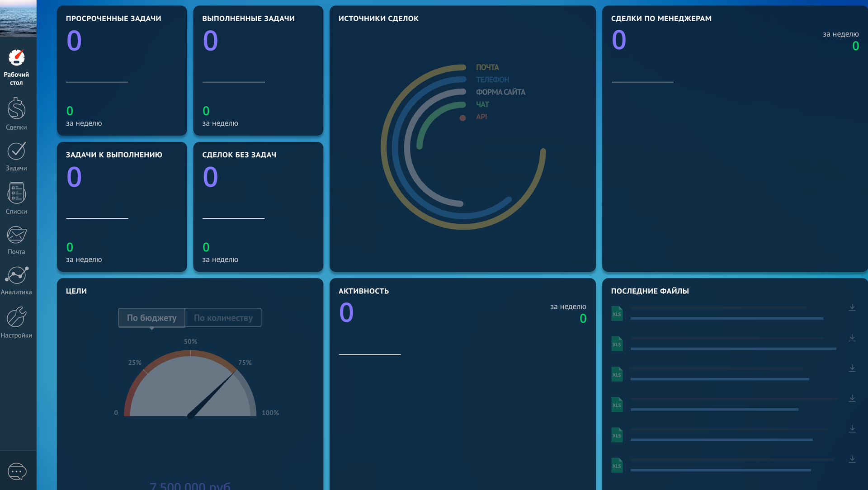Toggle API legend entry in sources chart
This screenshot has height=490, width=868.
[x=481, y=117]
